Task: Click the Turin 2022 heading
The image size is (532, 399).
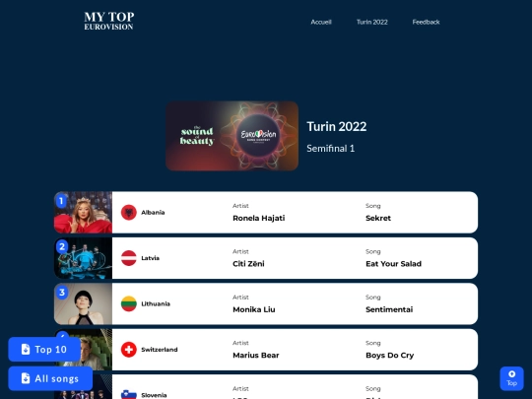Action: pos(337,126)
